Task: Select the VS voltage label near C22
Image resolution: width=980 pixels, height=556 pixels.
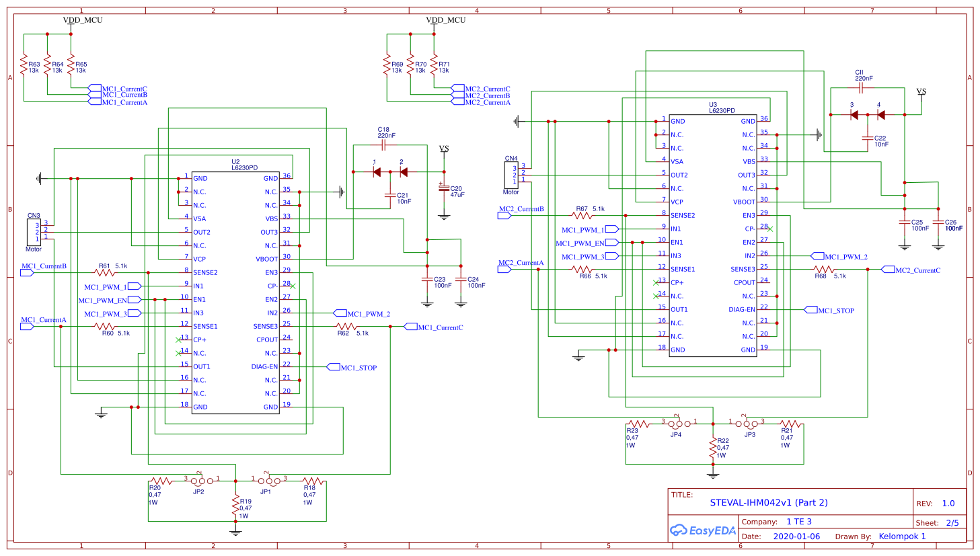Action: (x=922, y=93)
